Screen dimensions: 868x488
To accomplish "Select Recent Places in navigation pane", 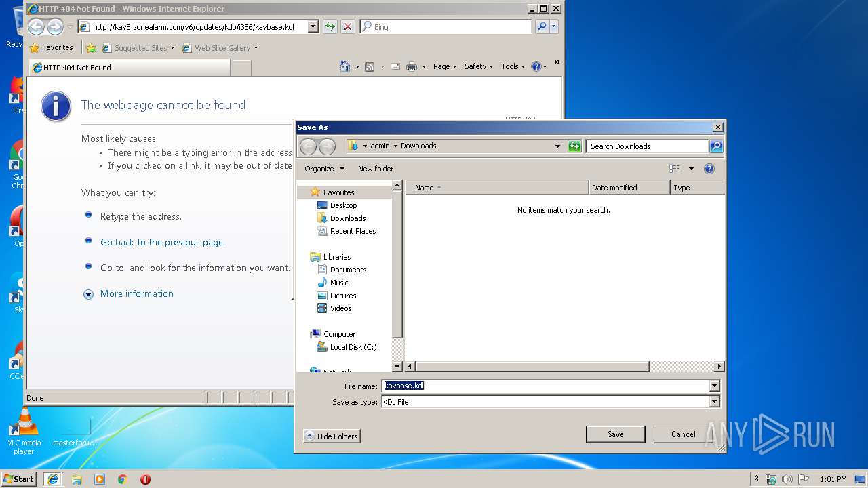I will pos(353,231).
